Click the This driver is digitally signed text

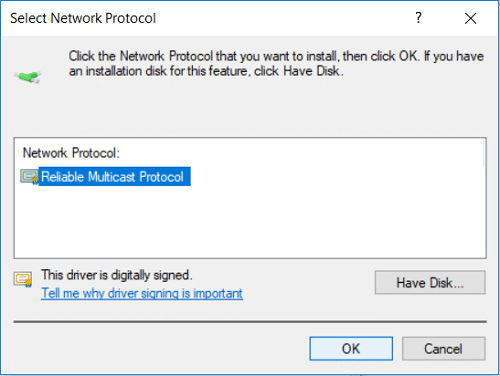point(117,275)
